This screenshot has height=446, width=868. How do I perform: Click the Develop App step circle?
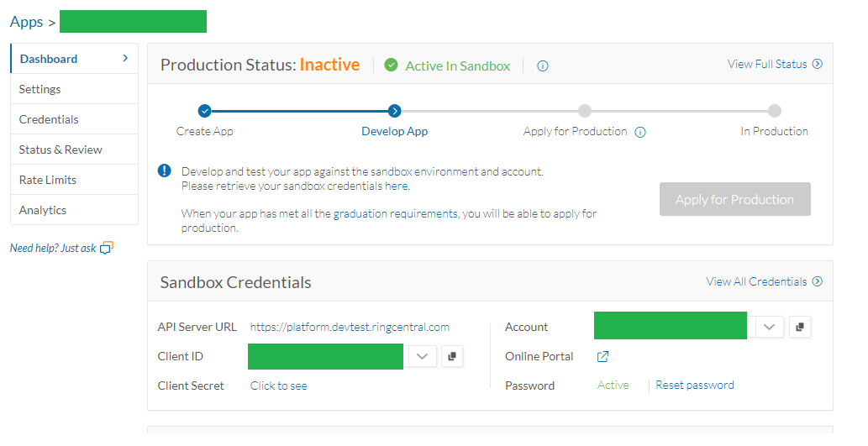[x=395, y=111]
